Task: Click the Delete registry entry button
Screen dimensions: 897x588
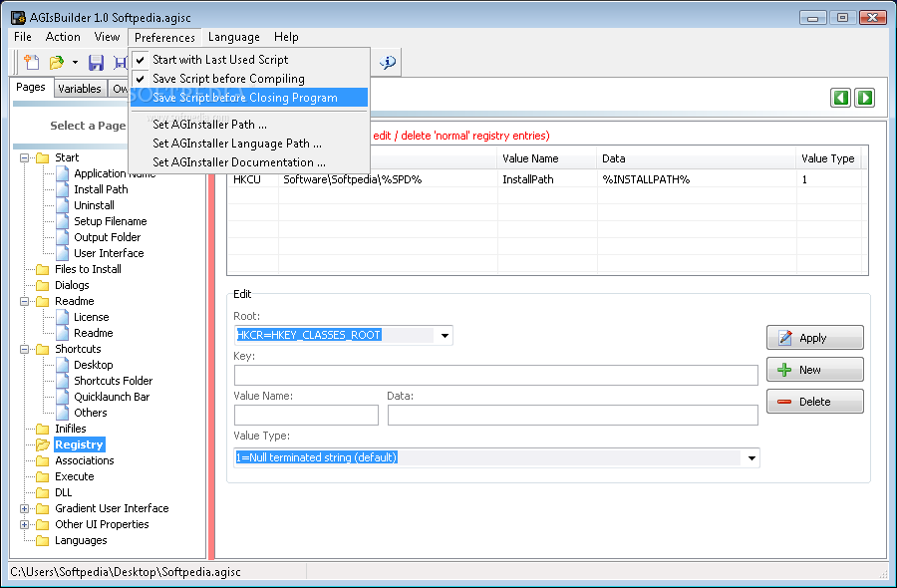Action: (x=814, y=402)
